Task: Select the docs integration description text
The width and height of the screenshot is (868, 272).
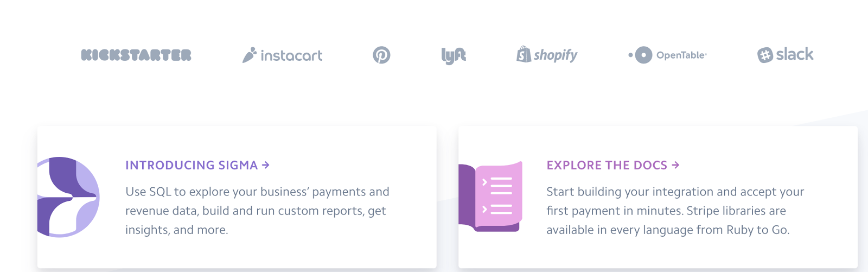Action: pos(675,211)
